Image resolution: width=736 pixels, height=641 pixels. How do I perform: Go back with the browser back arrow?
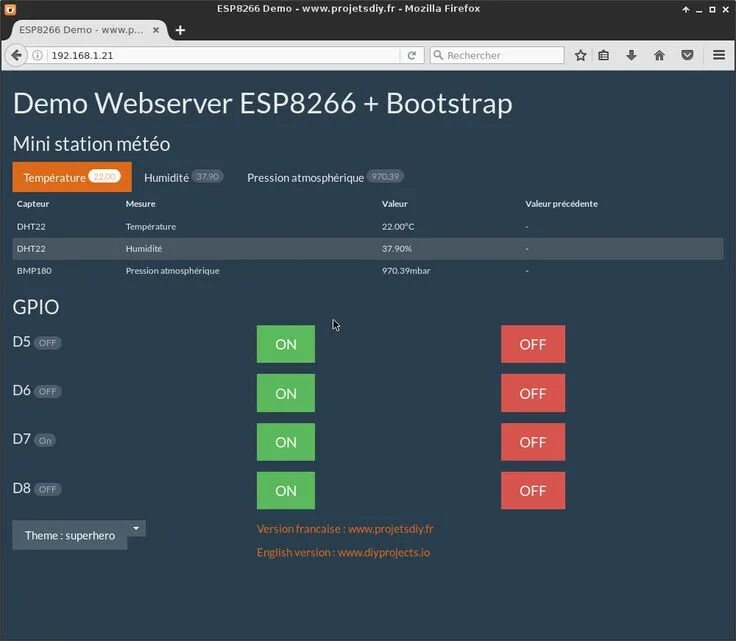[x=16, y=55]
